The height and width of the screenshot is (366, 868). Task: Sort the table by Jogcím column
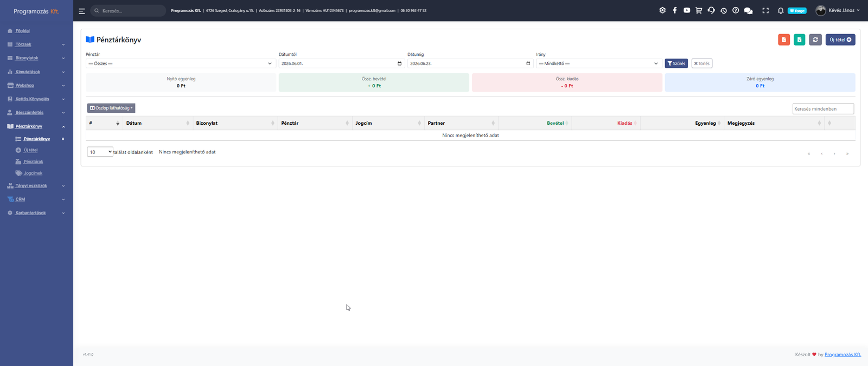[388, 123]
